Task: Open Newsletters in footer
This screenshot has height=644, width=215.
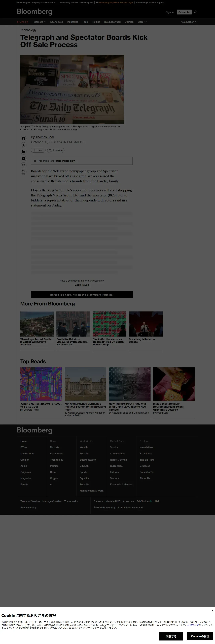Action: tap(146, 448)
